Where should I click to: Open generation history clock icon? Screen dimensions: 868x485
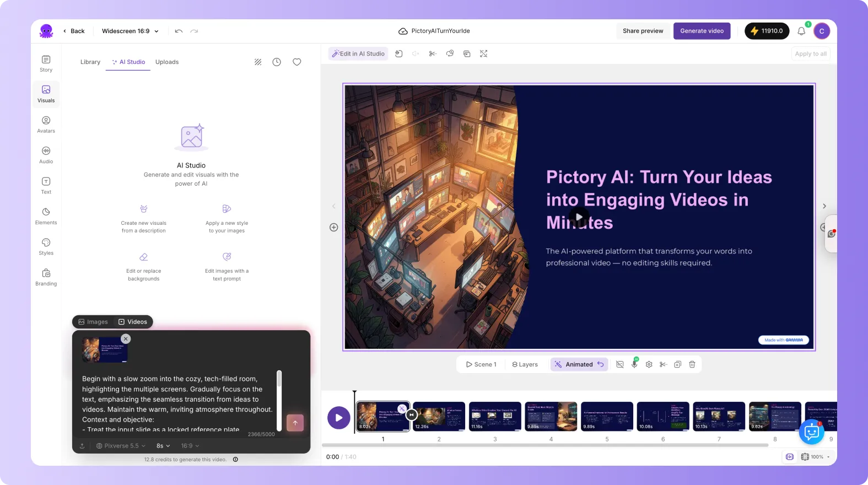pos(277,62)
